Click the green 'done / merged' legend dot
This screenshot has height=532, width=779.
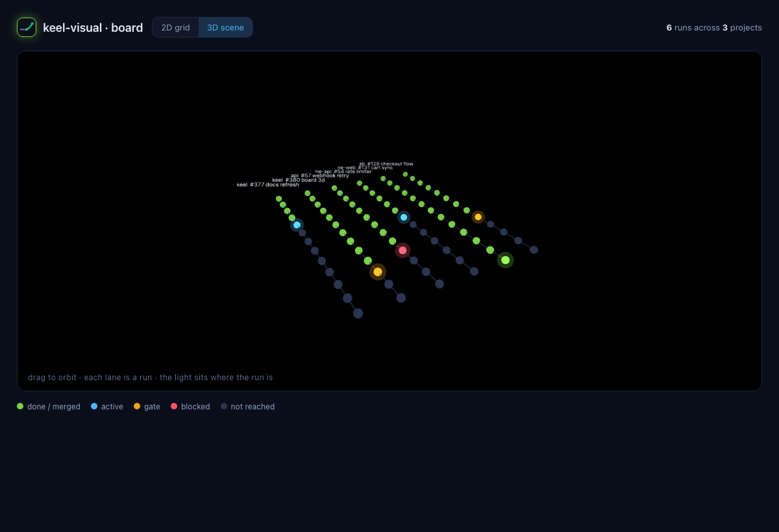(20, 406)
